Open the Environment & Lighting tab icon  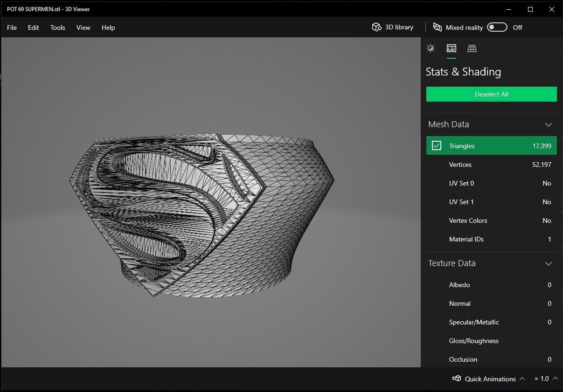(431, 48)
